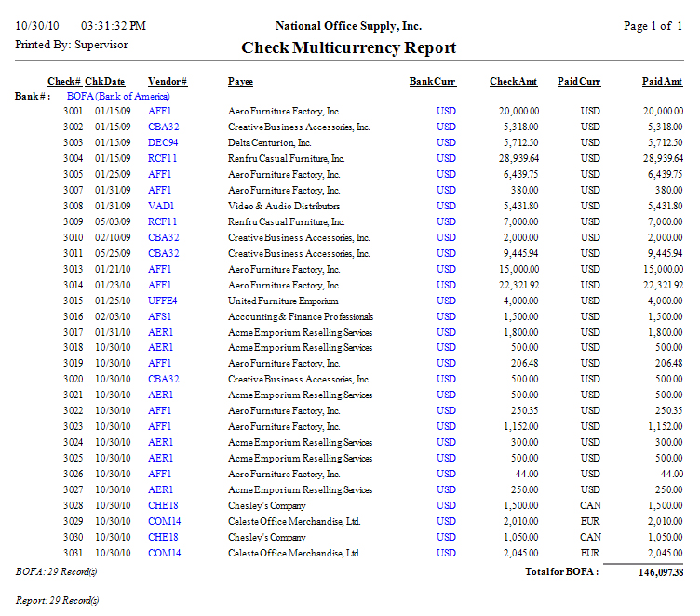The width and height of the screenshot is (700, 616).
Task: Click the Check Multicurrency Report title
Action: click(349, 47)
